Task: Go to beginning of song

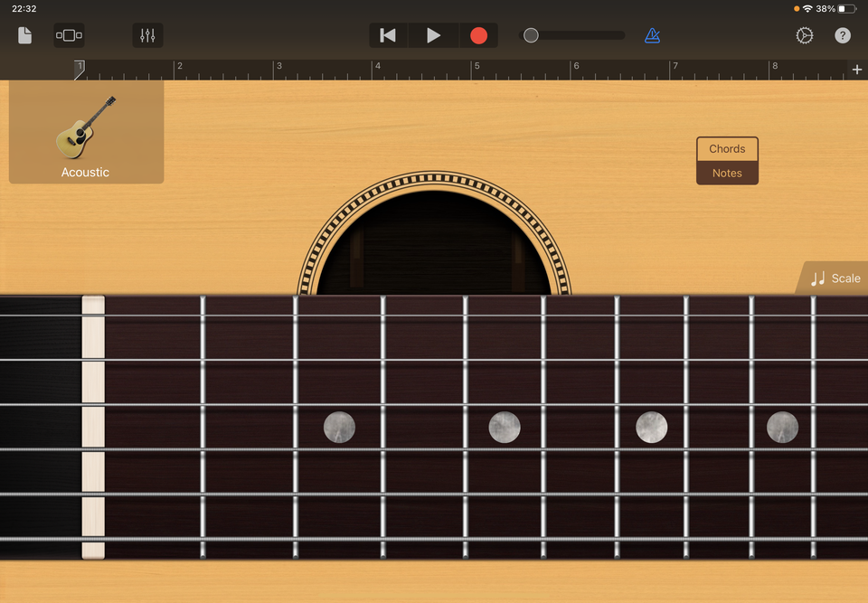Action: (388, 35)
